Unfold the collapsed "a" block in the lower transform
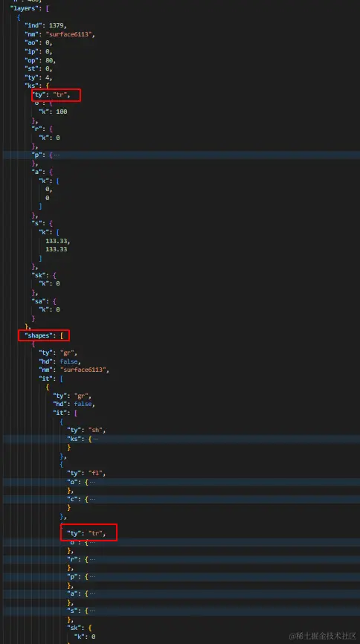The image size is (360, 644). [92, 594]
